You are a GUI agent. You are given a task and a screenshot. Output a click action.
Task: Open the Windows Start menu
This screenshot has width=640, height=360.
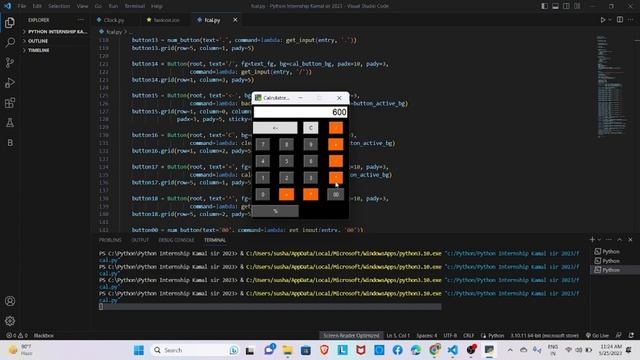click(x=139, y=350)
